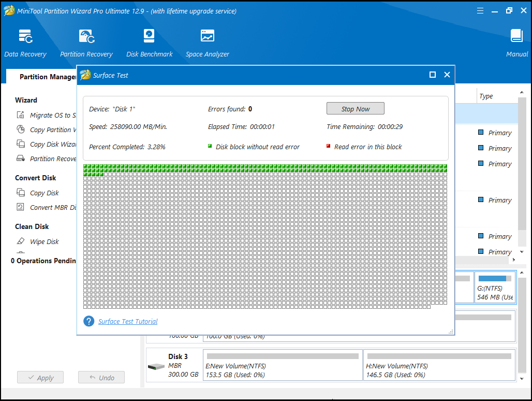Open the hamburger menu in title bar

(x=480, y=11)
